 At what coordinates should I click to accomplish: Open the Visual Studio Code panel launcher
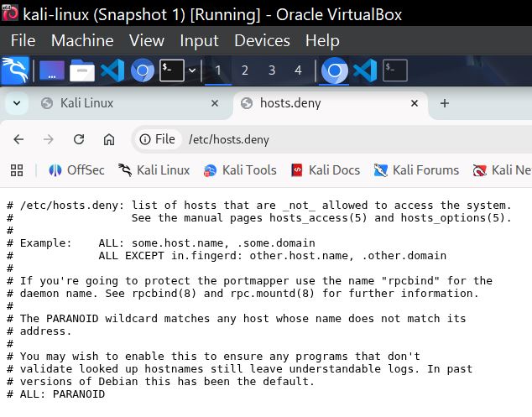[112, 70]
